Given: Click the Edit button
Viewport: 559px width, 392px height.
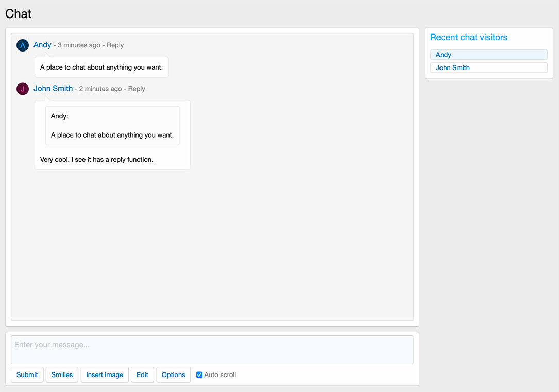Looking at the screenshot, I should pos(142,375).
